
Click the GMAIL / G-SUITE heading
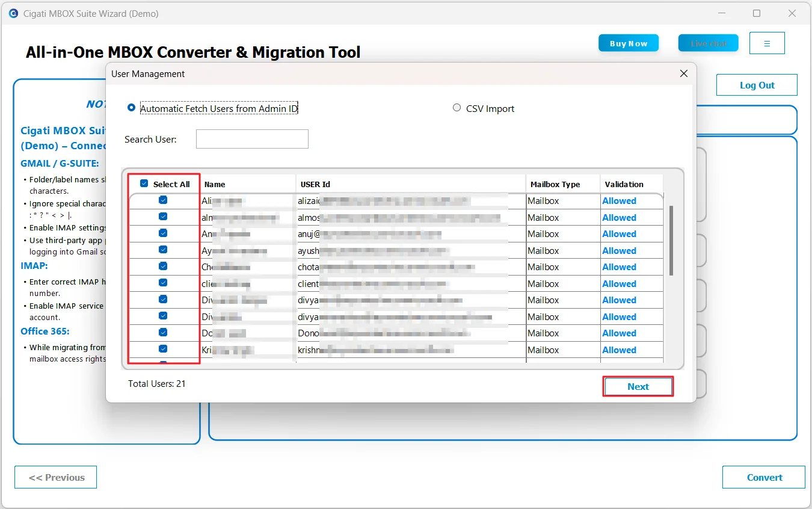(60, 163)
